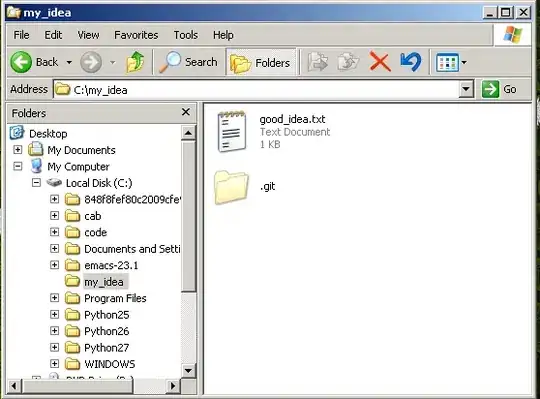The height and width of the screenshot is (399, 540).
Task: Delete with the red X icon
Action: [x=380, y=62]
